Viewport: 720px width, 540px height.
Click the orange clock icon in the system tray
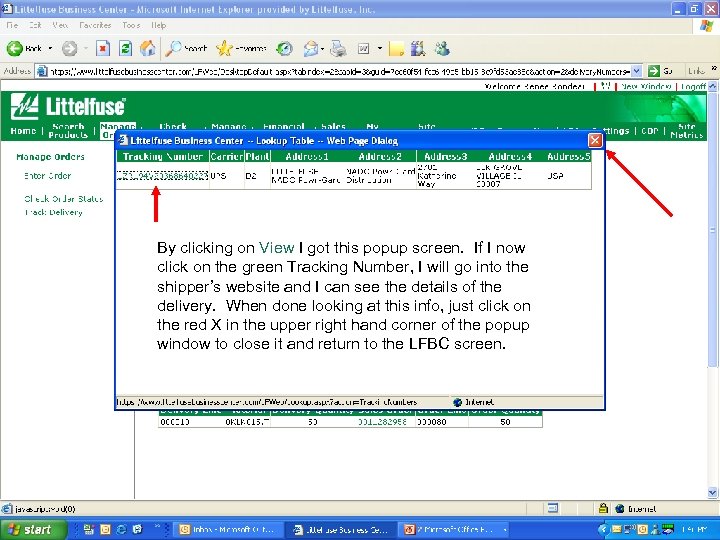pos(642,529)
